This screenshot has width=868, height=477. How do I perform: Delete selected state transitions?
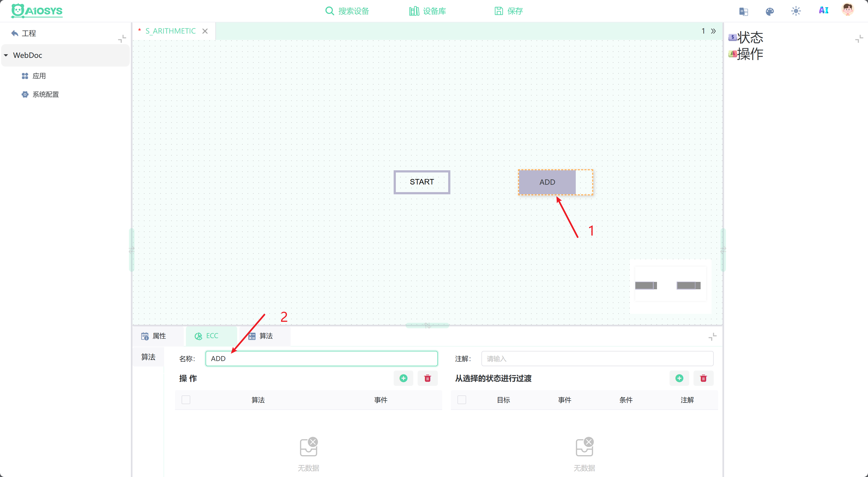[x=704, y=378]
